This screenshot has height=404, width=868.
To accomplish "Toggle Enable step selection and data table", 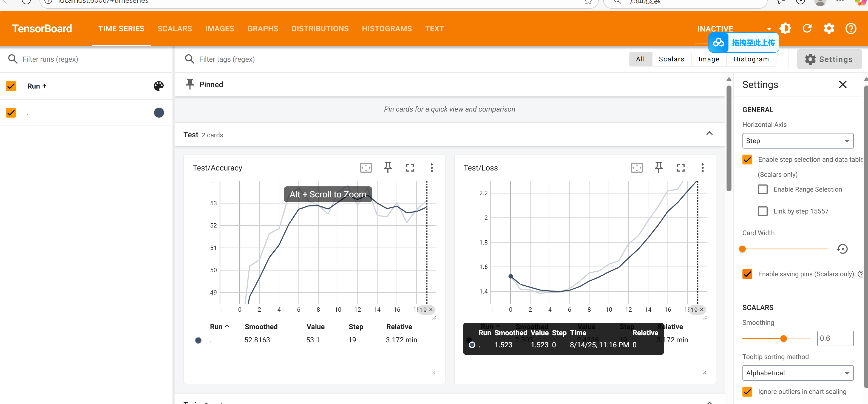I will [x=747, y=159].
